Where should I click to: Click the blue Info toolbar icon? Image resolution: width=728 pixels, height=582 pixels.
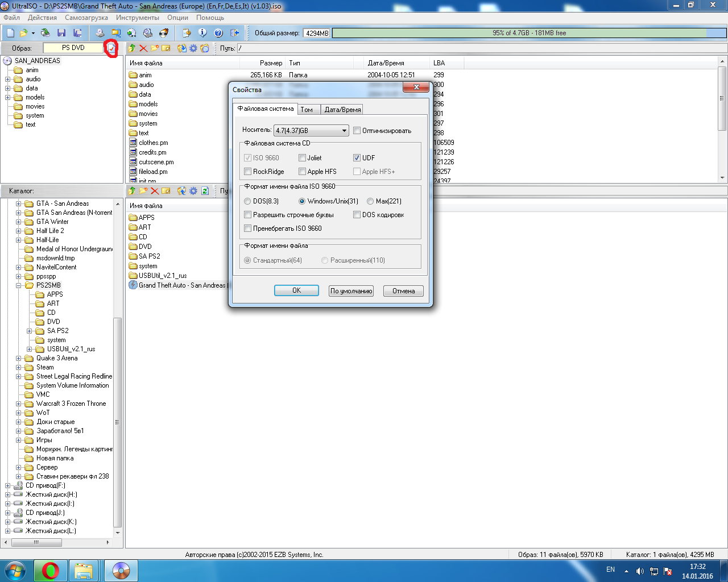pyautogui.click(x=202, y=33)
